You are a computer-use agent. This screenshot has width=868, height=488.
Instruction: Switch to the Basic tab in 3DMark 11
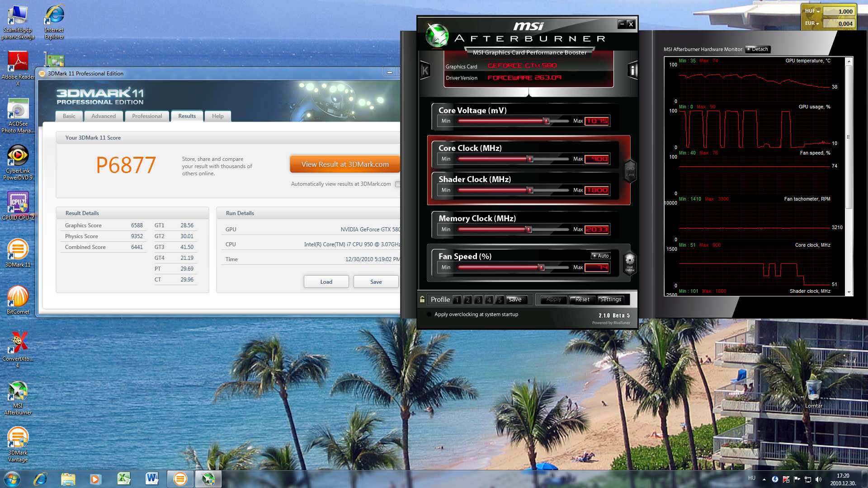(69, 116)
